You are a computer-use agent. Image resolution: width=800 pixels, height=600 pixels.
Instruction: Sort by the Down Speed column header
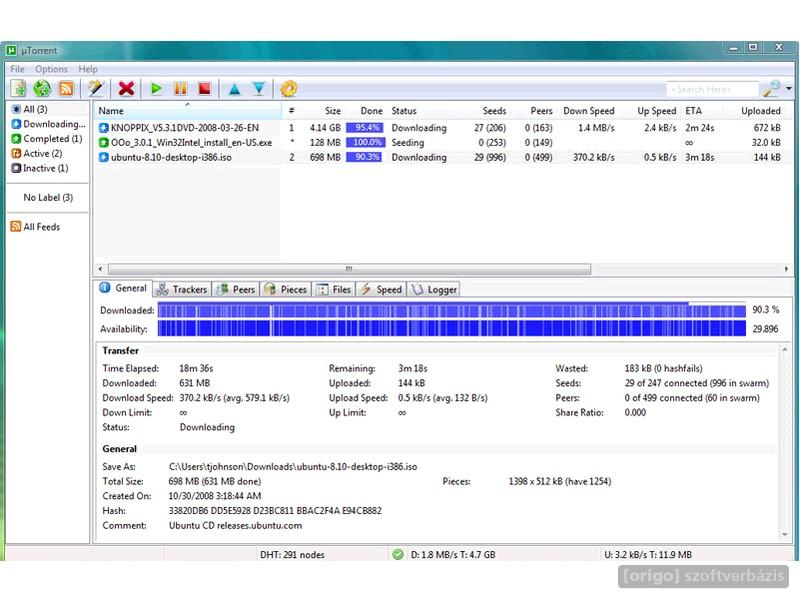tap(589, 111)
